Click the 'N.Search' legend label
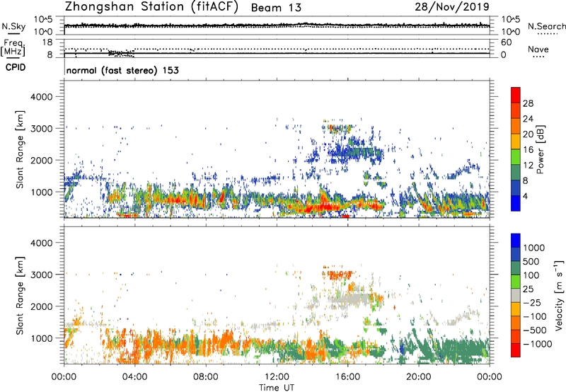The width and height of the screenshot is (566, 392). (x=546, y=26)
